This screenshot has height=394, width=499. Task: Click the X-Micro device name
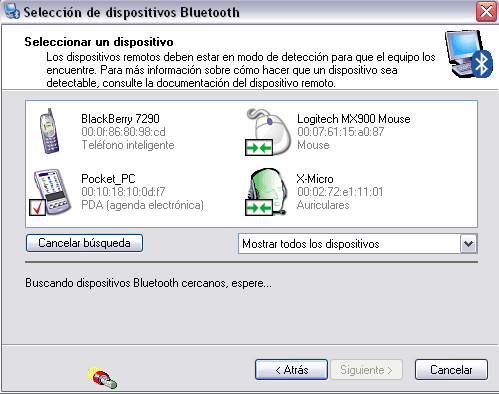click(315, 179)
